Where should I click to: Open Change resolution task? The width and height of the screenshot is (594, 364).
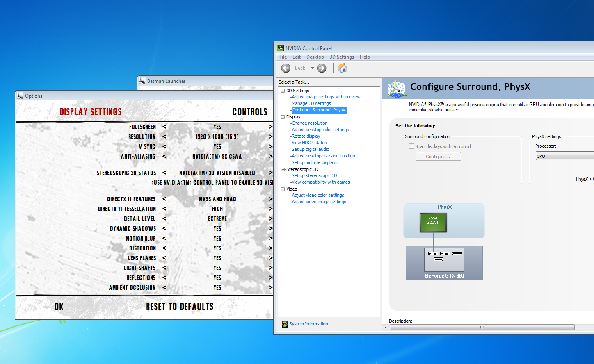310,123
